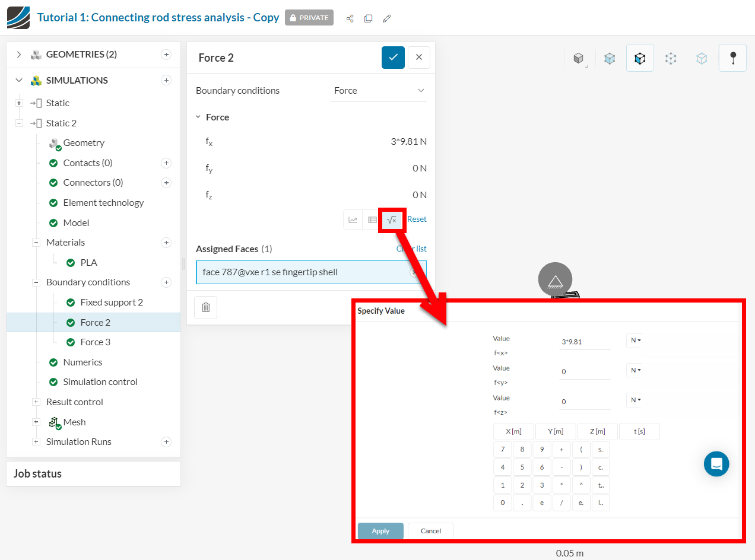Click the fixed support marker in viewer
Image resolution: width=755 pixels, height=560 pixels.
click(555, 279)
